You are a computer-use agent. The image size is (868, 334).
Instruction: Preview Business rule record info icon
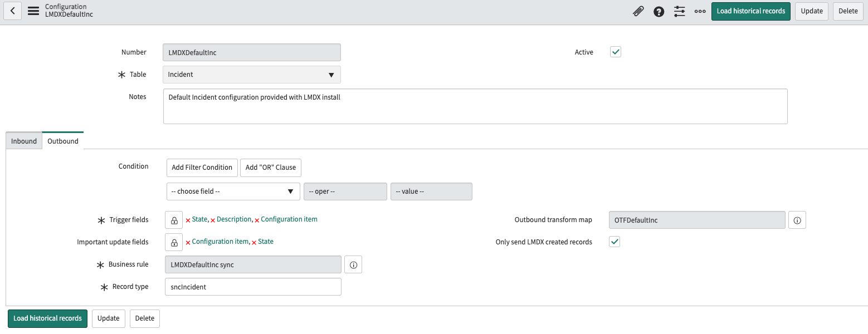click(353, 265)
